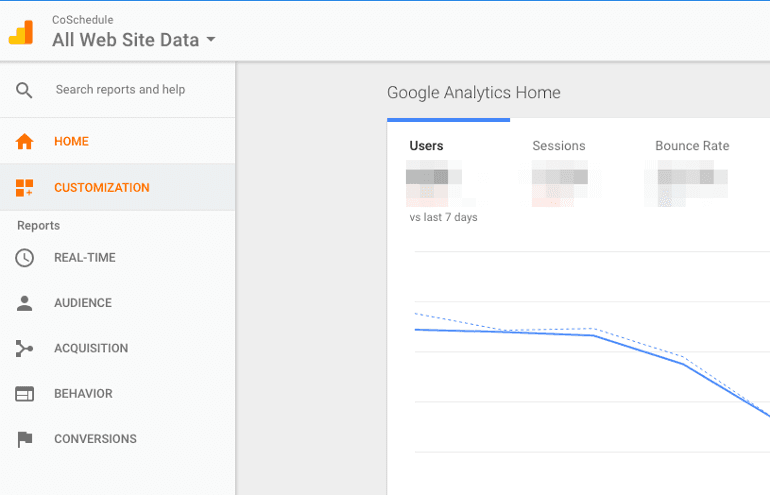Click the Acquisition branching arrows icon
Screen dimensions: 770x495
point(25,348)
